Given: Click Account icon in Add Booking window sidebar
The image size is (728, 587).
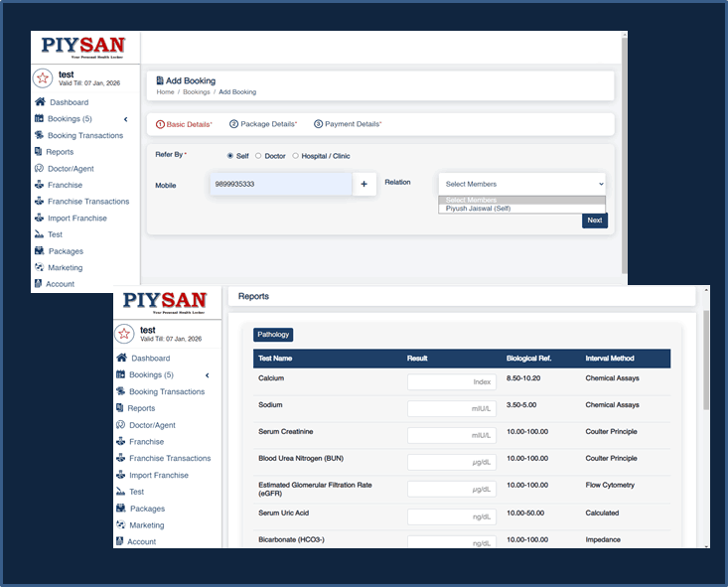Looking at the screenshot, I should click(38, 283).
